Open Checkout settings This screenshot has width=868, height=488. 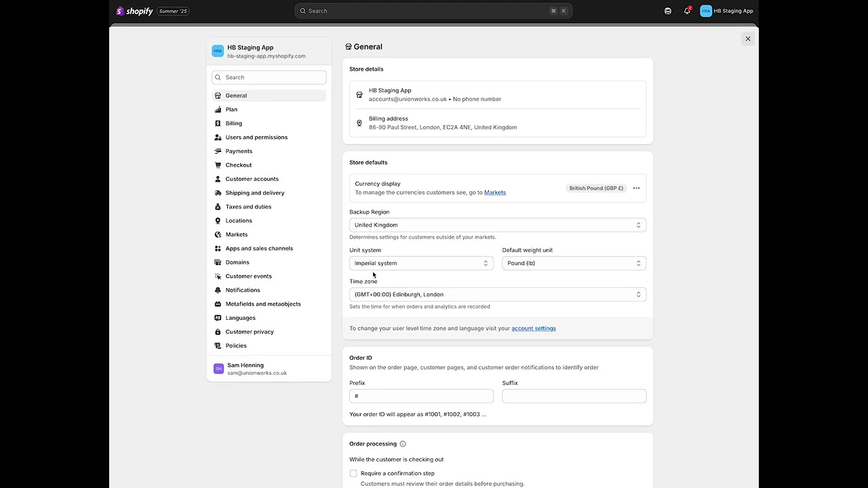point(269,165)
